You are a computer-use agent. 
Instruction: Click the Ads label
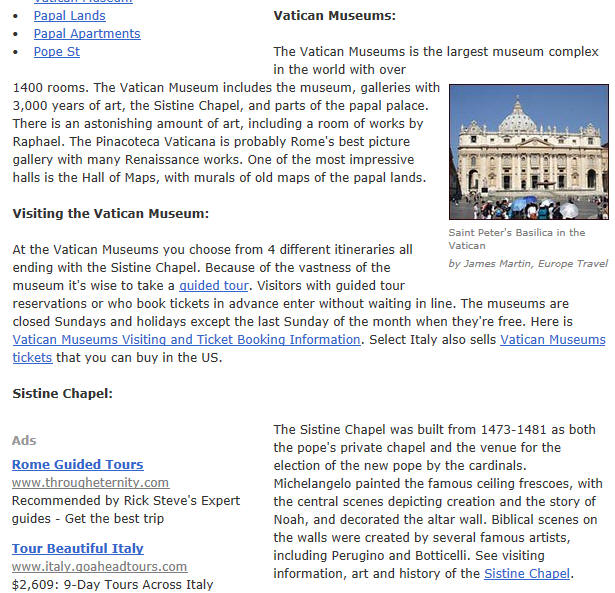pos(24,440)
